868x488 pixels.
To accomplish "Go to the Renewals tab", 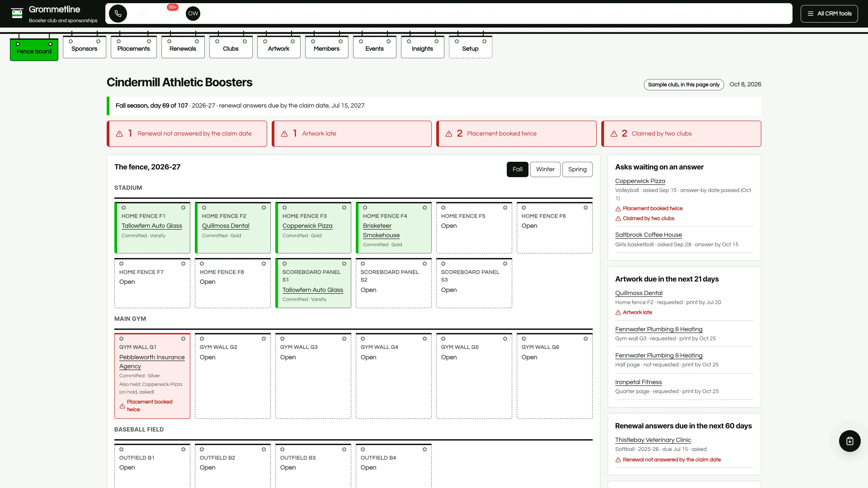I will coord(183,47).
